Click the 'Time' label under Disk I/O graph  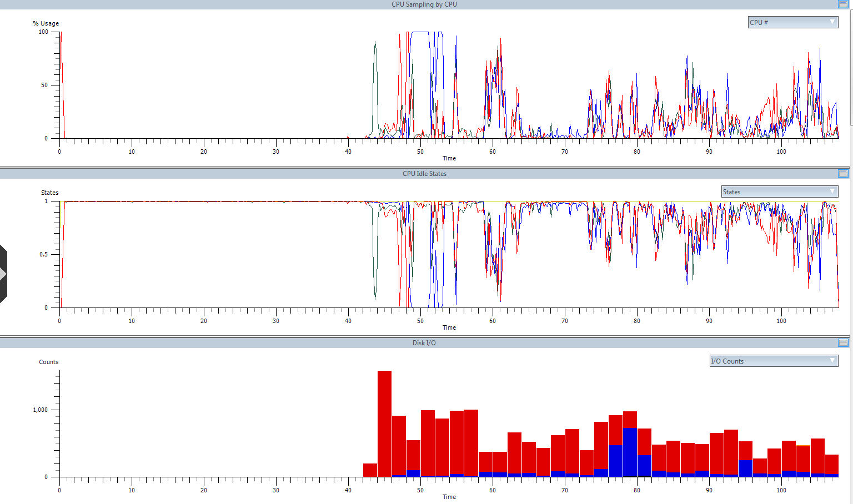pos(449,497)
